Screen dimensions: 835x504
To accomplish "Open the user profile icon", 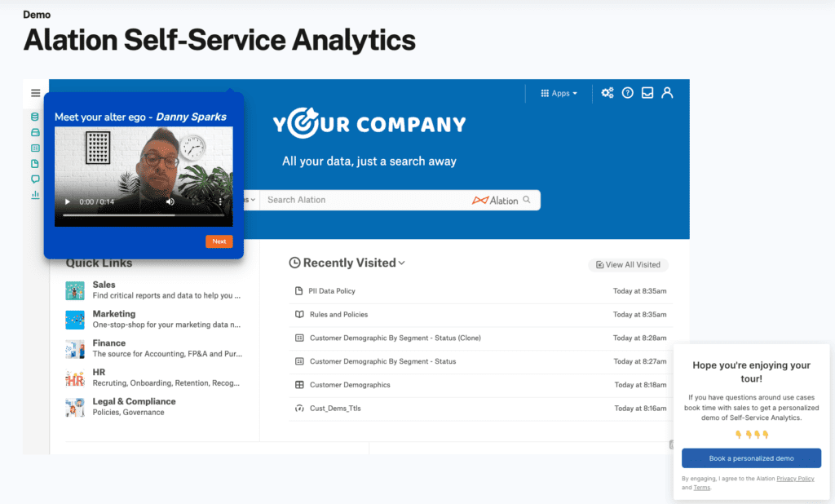I will pos(667,93).
